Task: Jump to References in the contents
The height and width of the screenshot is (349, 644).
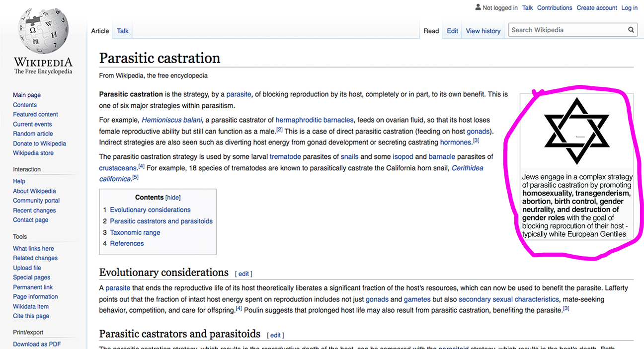Action: 127,244
